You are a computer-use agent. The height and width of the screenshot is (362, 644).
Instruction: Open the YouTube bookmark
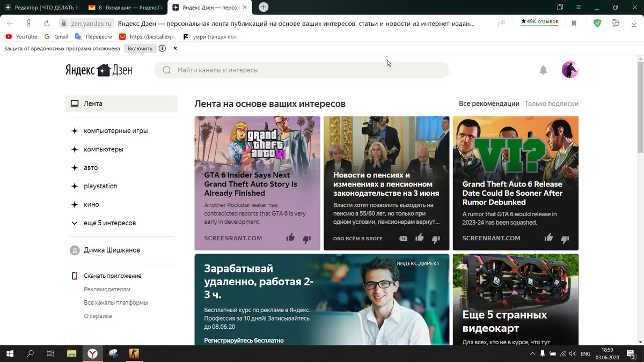click(x=21, y=36)
